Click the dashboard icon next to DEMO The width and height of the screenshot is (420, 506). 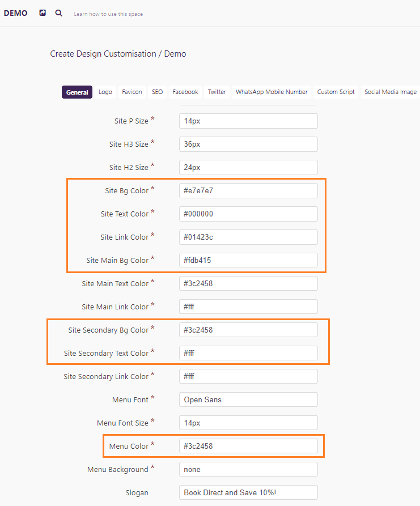click(43, 13)
